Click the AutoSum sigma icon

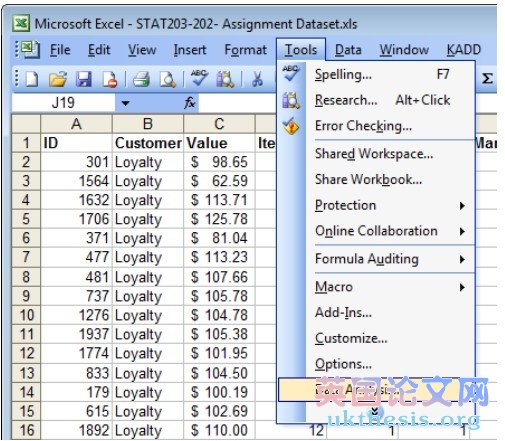pyautogui.click(x=487, y=79)
